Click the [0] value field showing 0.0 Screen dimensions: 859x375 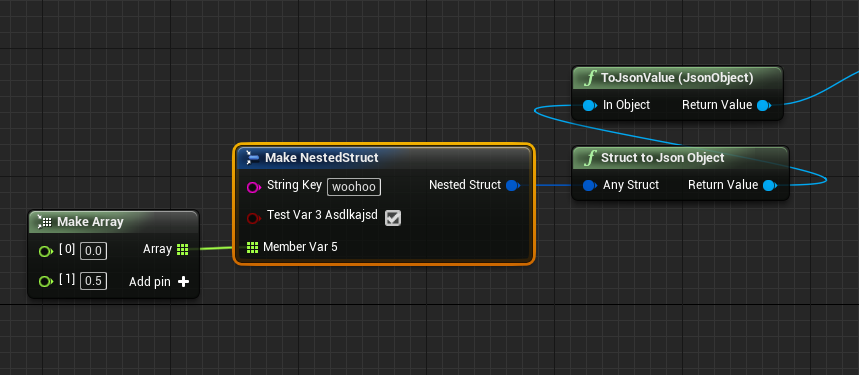pyautogui.click(x=94, y=251)
